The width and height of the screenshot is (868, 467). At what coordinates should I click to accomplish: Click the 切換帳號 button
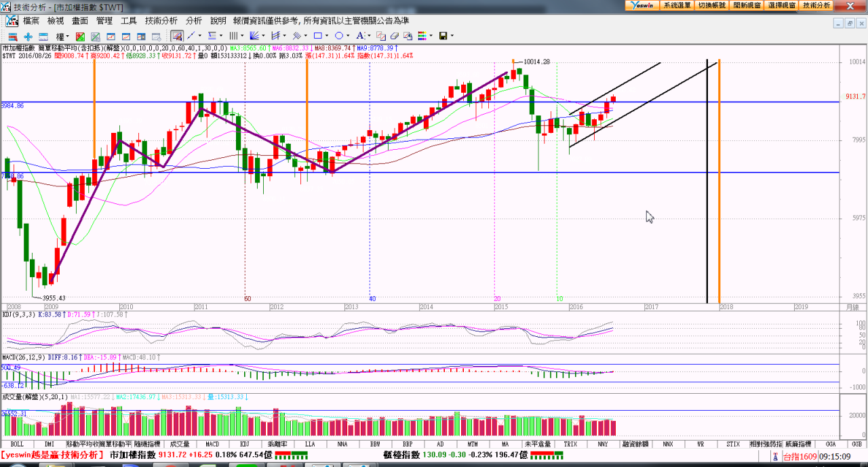point(711,5)
